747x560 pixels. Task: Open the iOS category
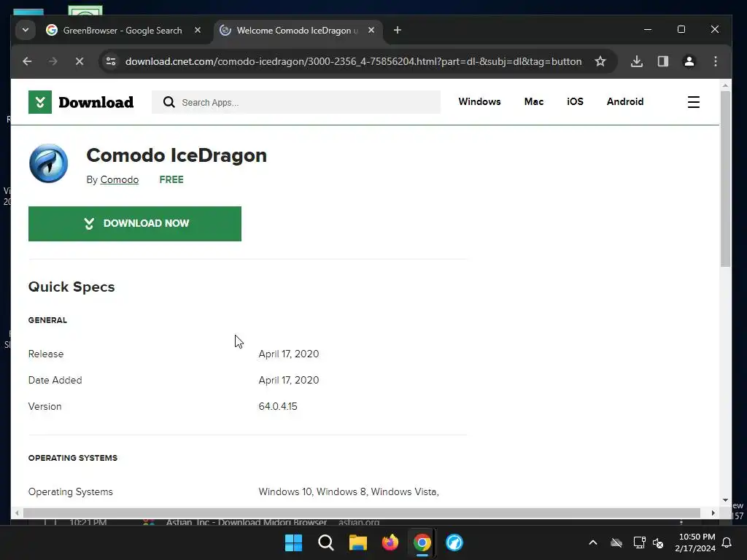pyautogui.click(x=575, y=101)
